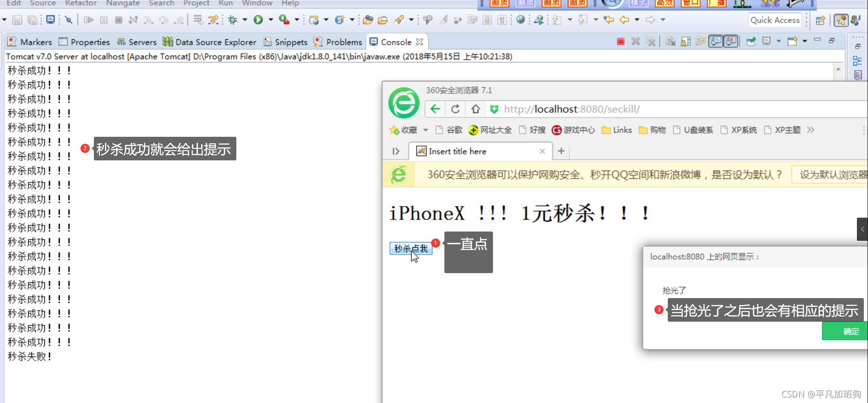
Task: Open the Run button dropdown arrow
Action: (271, 20)
